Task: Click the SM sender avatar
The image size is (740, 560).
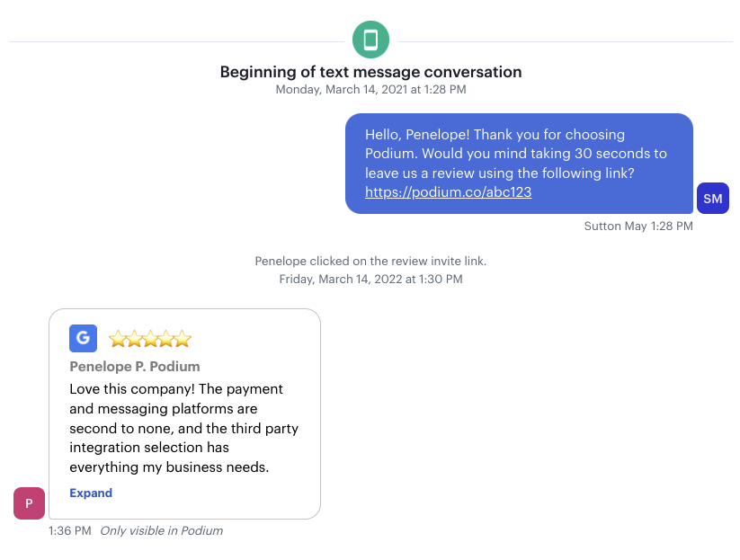Action: click(713, 198)
